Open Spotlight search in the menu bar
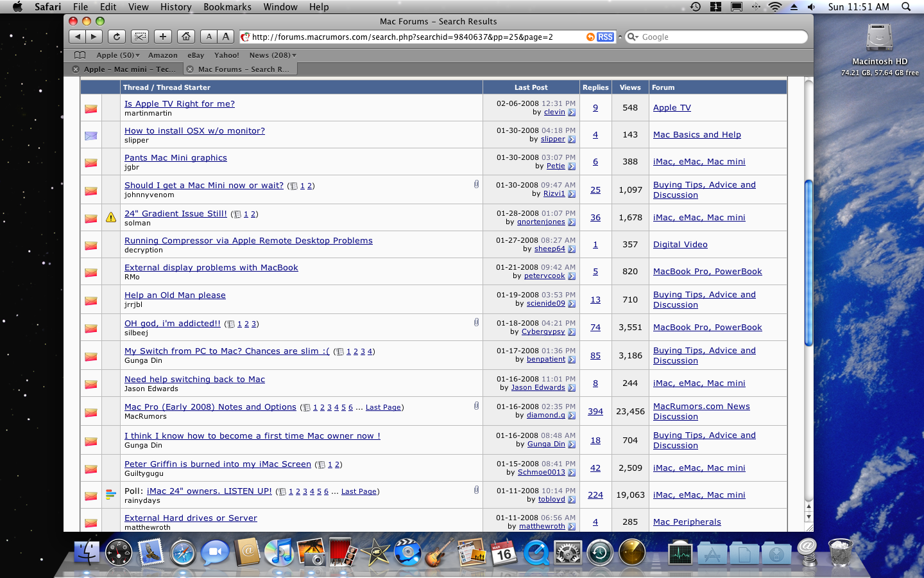The image size is (924, 578). 906,6
